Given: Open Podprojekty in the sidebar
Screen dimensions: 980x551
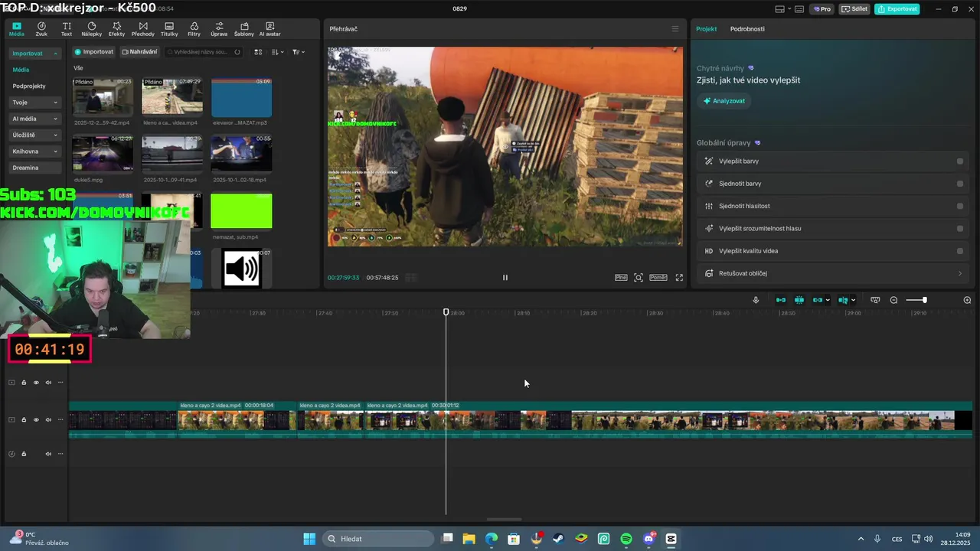Looking at the screenshot, I should pos(29,86).
